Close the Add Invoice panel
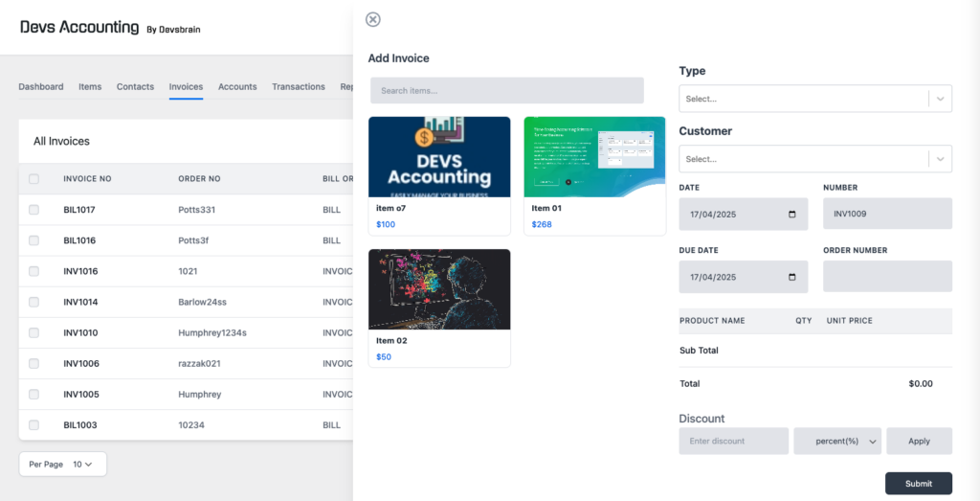 pos(373,19)
